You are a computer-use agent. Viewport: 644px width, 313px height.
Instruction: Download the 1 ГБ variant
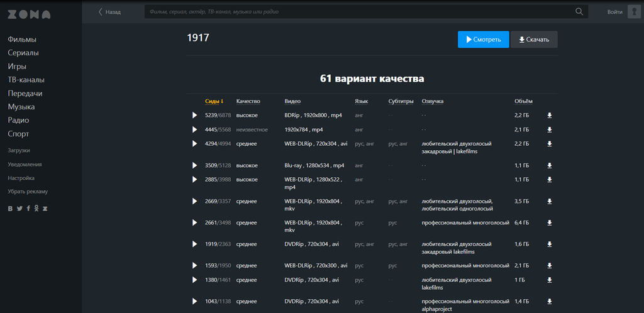550,280
